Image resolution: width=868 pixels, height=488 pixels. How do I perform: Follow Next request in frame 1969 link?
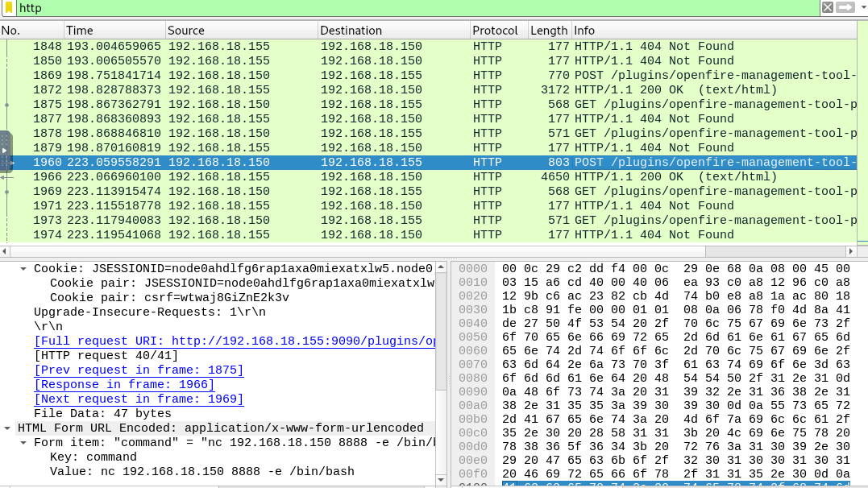point(139,399)
